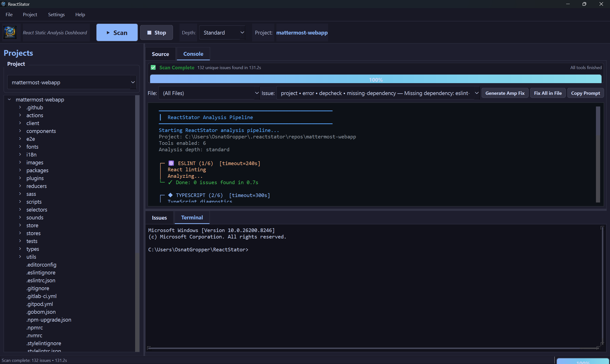The height and width of the screenshot is (364, 610).
Task: Click the ESLINT atom icon in console
Action: point(171,163)
